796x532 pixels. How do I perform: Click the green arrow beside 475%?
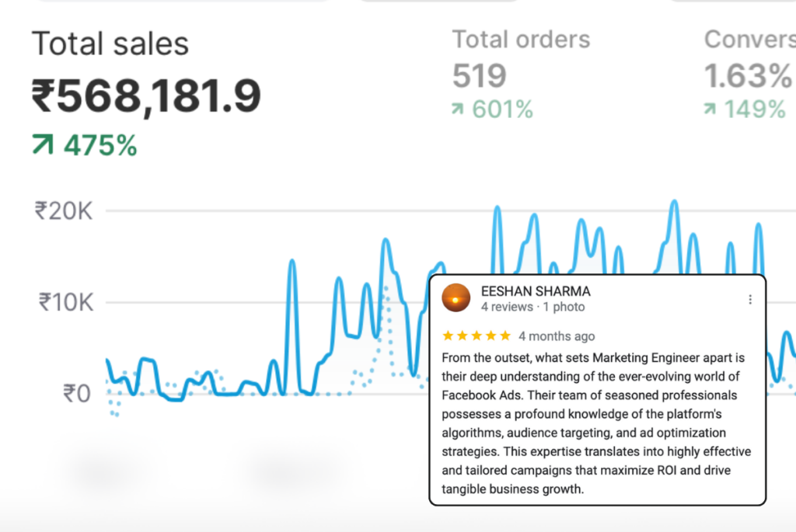[44, 145]
